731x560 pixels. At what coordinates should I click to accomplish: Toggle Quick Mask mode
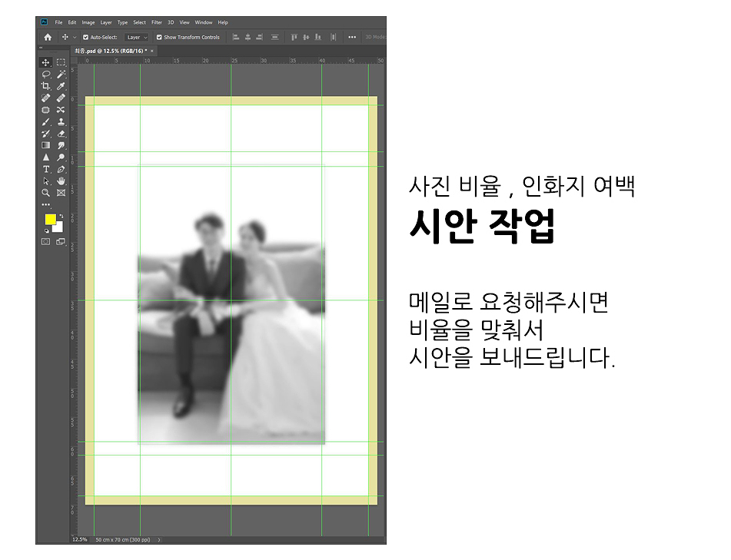click(45, 241)
